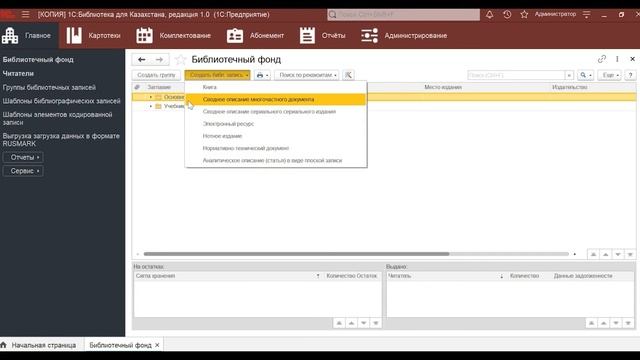Toggle the Создать библ. запись dropdown
This screenshot has width=640, height=360.
click(x=218, y=75)
